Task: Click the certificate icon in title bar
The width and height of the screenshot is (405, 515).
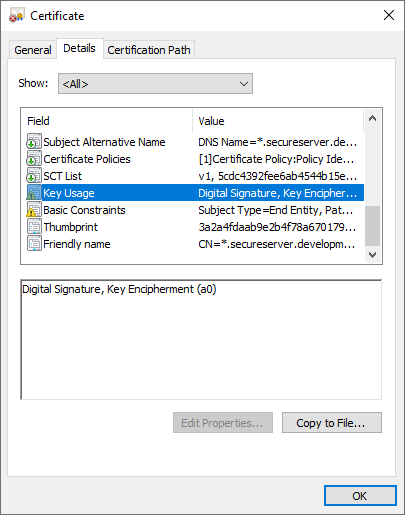Action: point(17,16)
